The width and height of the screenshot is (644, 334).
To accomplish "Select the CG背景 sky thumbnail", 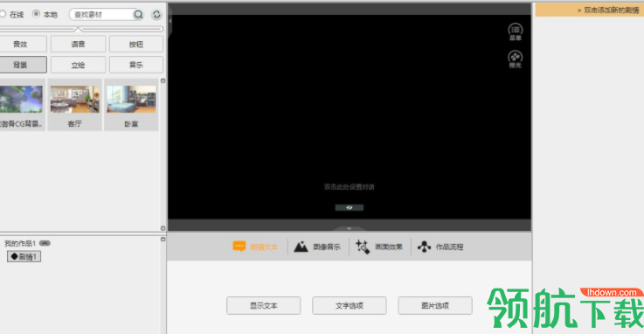I will click(21, 99).
